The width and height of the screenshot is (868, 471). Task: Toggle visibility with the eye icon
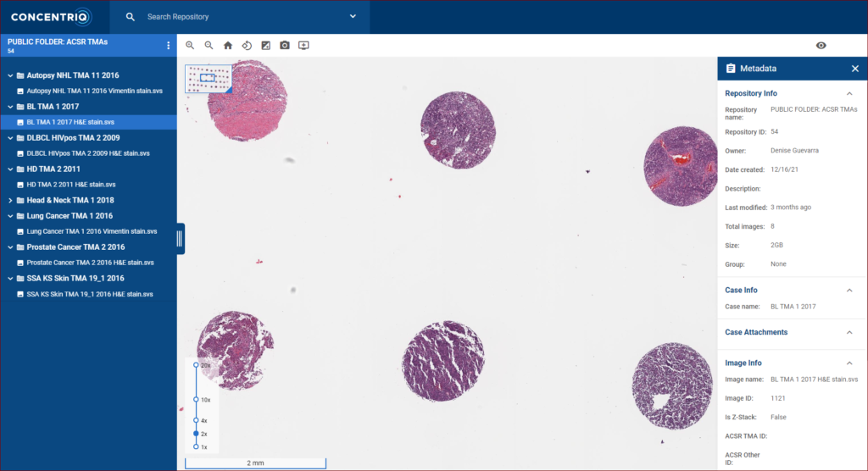tap(821, 46)
